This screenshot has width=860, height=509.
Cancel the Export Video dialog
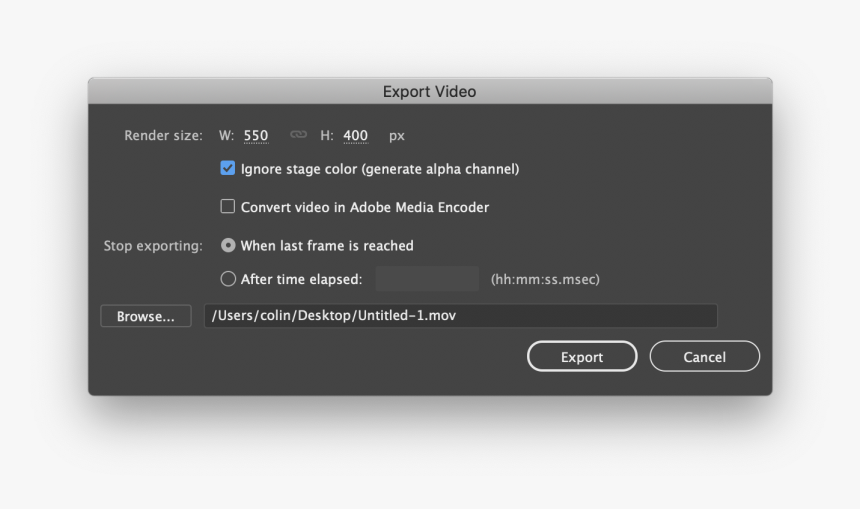pyautogui.click(x=705, y=357)
